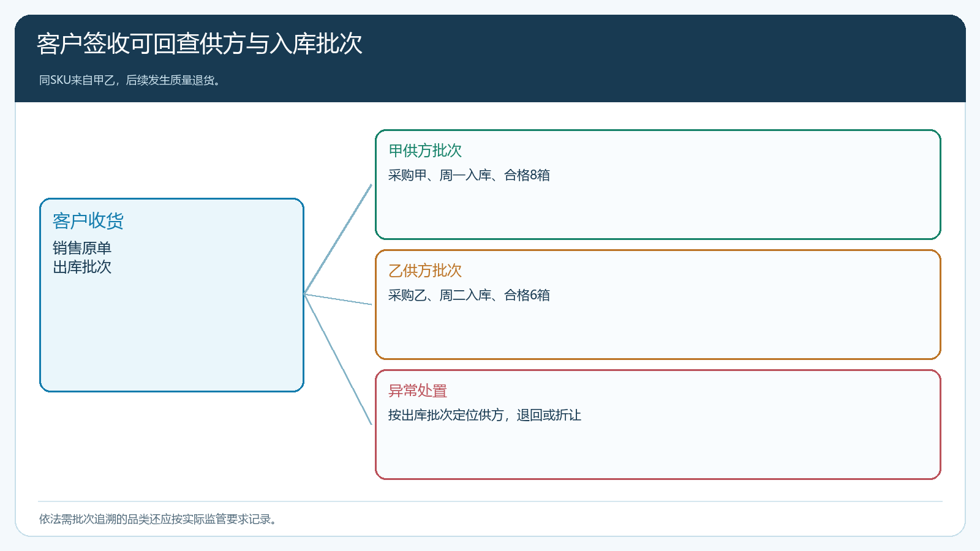The height and width of the screenshot is (551, 980).
Task: Select the 客户收货 box heading
Action: click(x=88, y=221)
